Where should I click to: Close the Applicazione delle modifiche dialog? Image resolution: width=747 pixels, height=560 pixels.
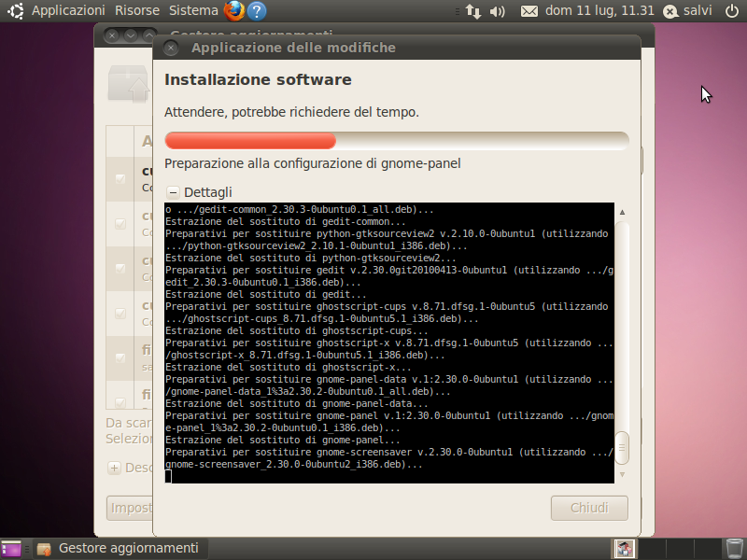point(171,48)
